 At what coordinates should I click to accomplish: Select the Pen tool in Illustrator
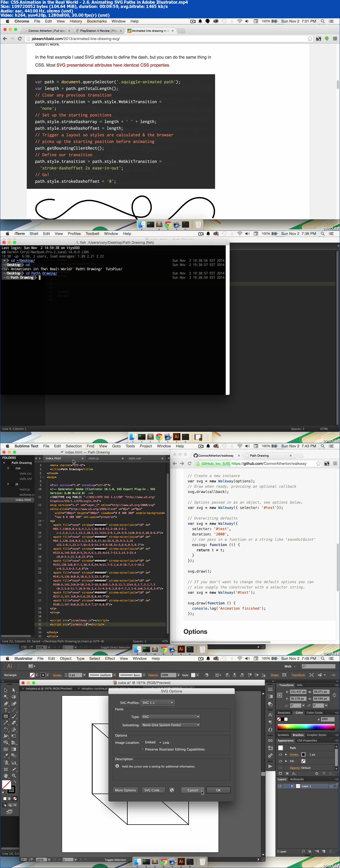coord(6,704)
